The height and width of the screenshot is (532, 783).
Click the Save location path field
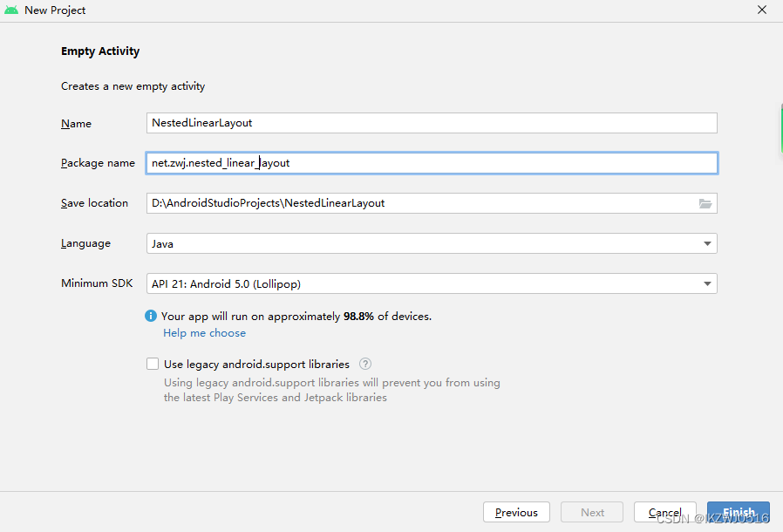click(x=432, y=203)
